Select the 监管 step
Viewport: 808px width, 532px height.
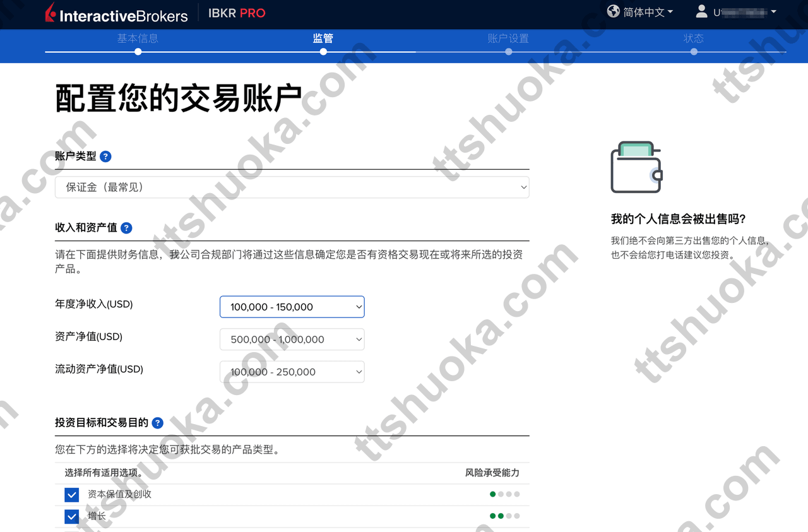(x=323, y=38)
